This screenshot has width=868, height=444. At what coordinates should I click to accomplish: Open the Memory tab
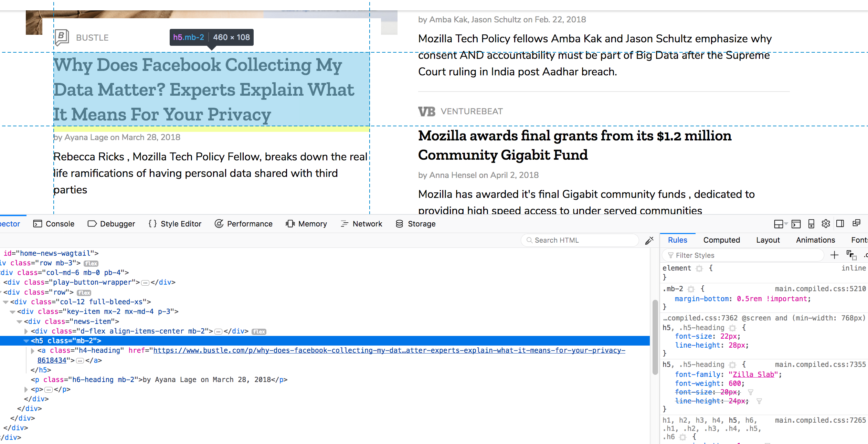(x=306, y=224)
